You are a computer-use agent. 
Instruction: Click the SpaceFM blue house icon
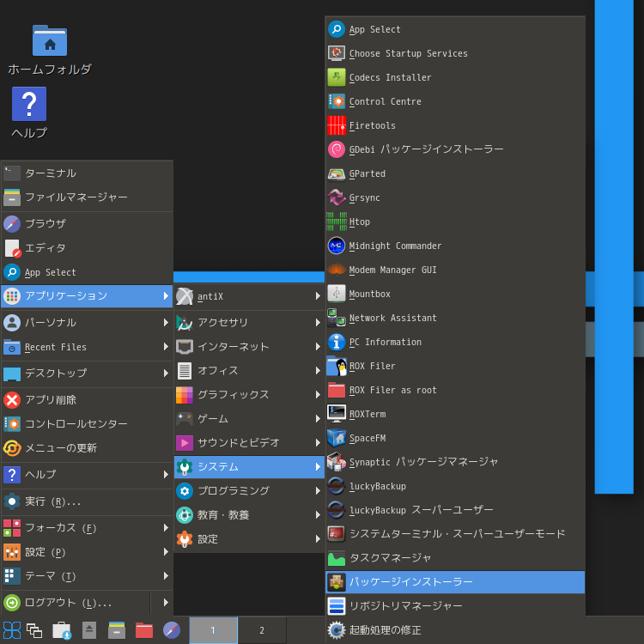coord(337,438)
